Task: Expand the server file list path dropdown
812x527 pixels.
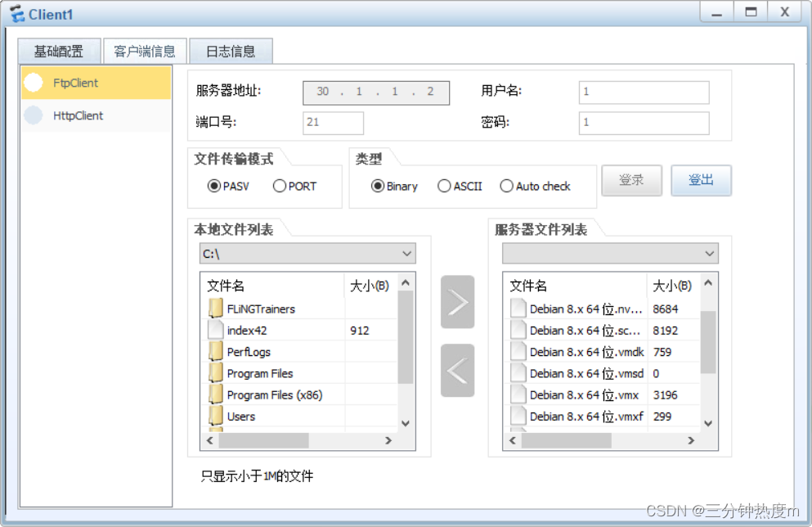Action: (x=610, y=254)
